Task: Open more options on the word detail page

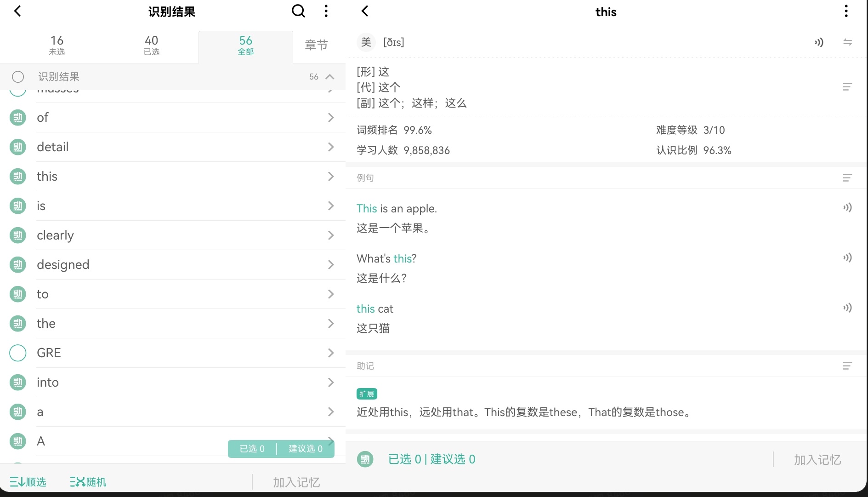Action: pyautogui.click(x=846, y=11)
